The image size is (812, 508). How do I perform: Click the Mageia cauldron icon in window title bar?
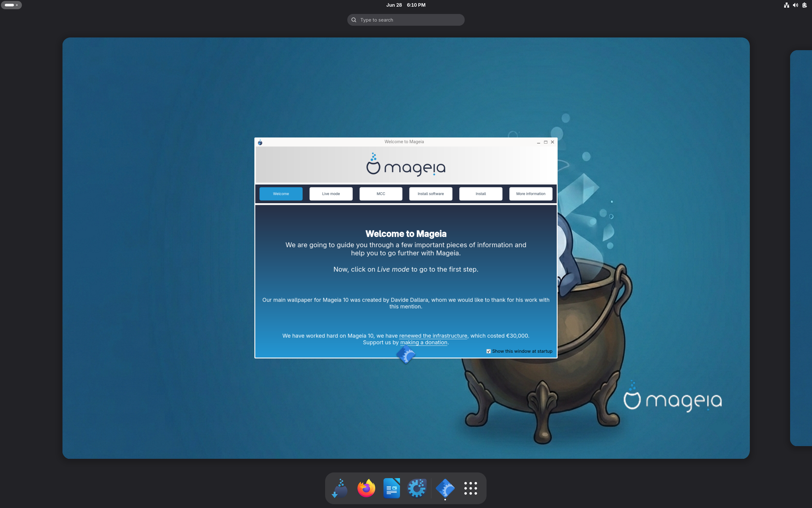[x=260, y=142]
